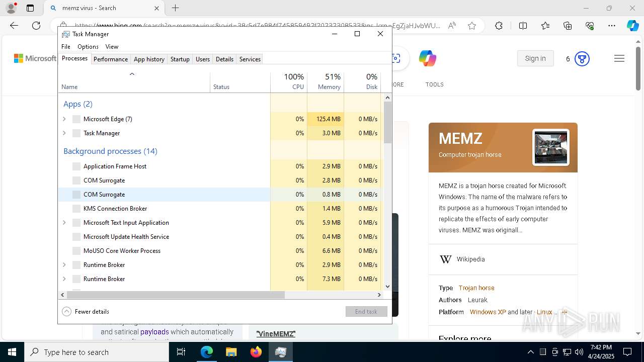Open Task Manager View menu
644x362 pixels.
coord(112,47)
